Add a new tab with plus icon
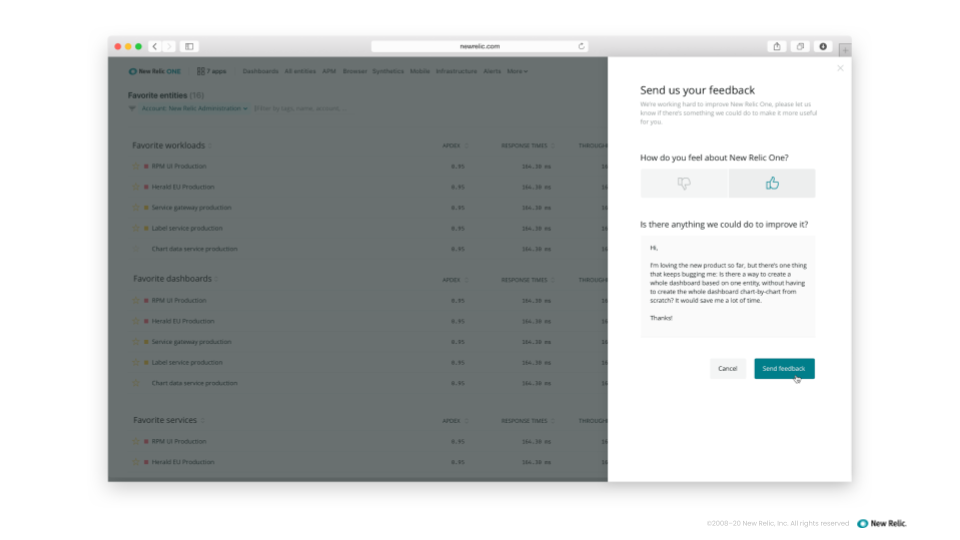Screen dimensions: 960x540 (x=845, y=50)
